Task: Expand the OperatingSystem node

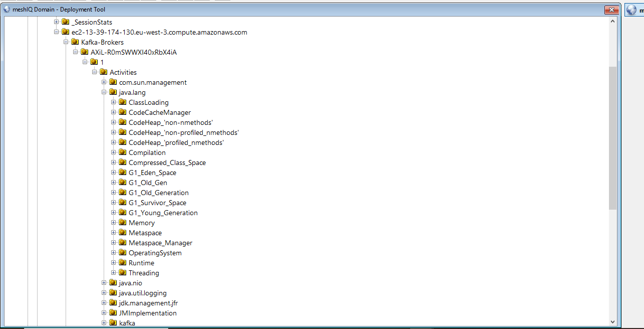Action: [x=114, y=253]
